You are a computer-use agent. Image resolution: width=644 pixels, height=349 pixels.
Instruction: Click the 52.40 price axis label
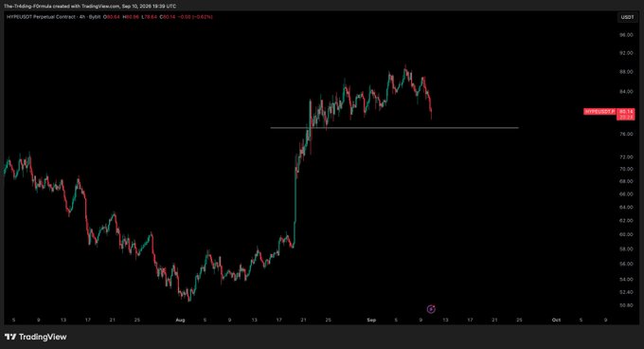pos(626,292)
